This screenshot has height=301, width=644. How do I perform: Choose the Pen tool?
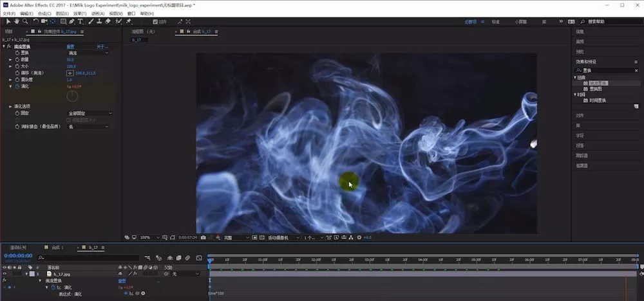pyautogui.click(x=72, y=21)
